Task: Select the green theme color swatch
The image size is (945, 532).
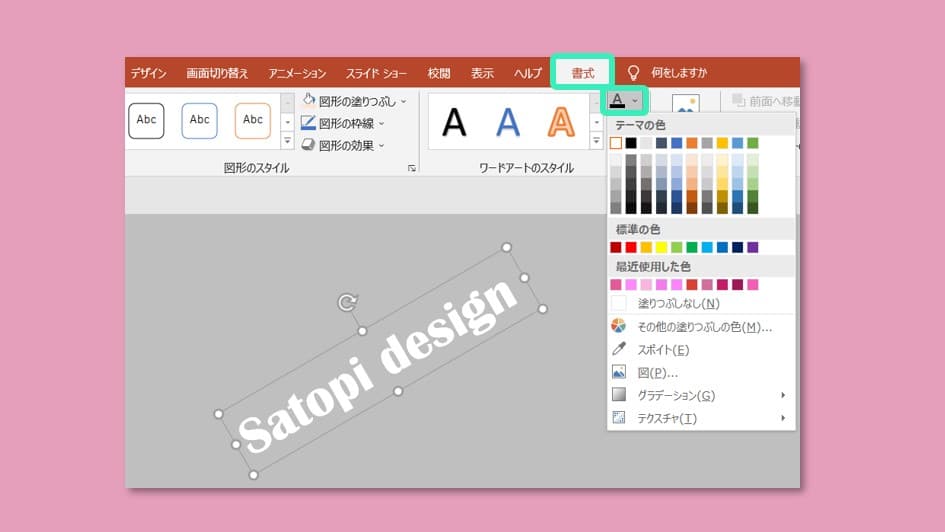Action: [x=753, y=143]
